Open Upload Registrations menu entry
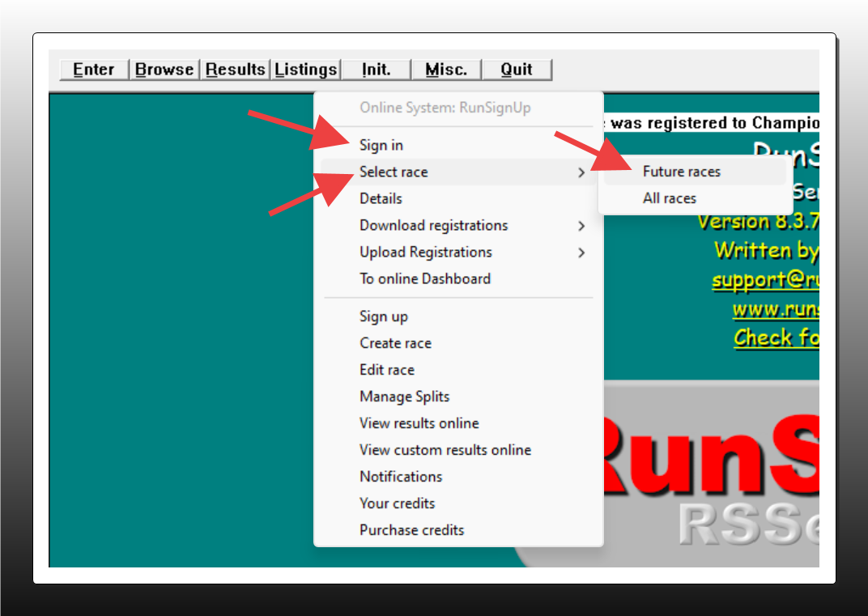The image size is (868, 616). click(458, 252)
